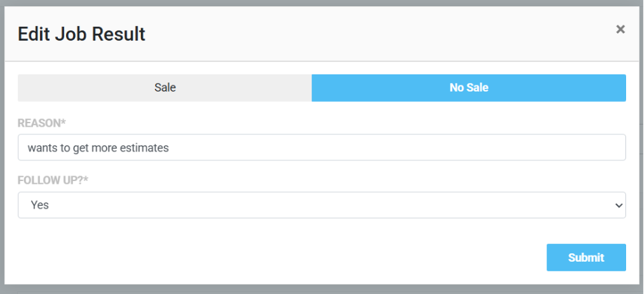This screenshot has width=644, height=294.
Task: Expand the select box showing Yes
Action: pos(321,205)
